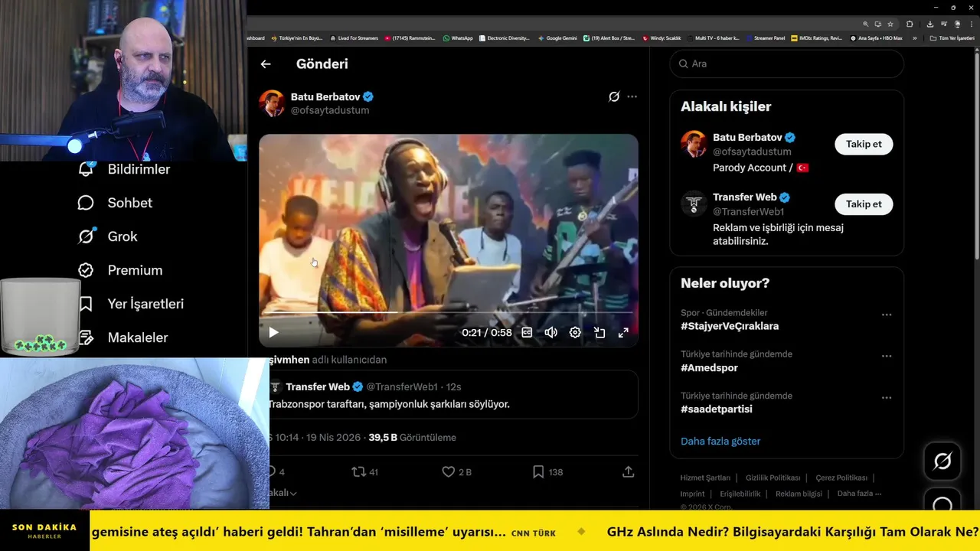The height and width of the screenshot is (551, 980).
Task: Click the Repost icon with 41
Action: [x=358, y=472]
